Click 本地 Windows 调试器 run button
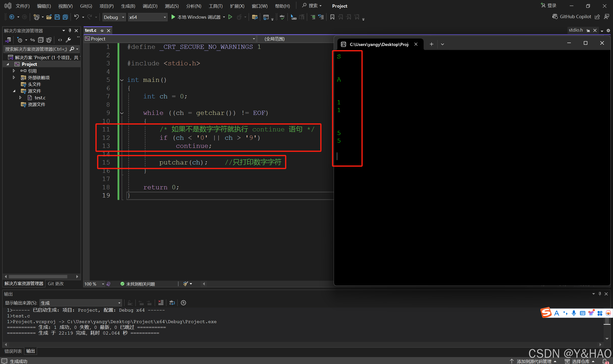 [196, 17]
